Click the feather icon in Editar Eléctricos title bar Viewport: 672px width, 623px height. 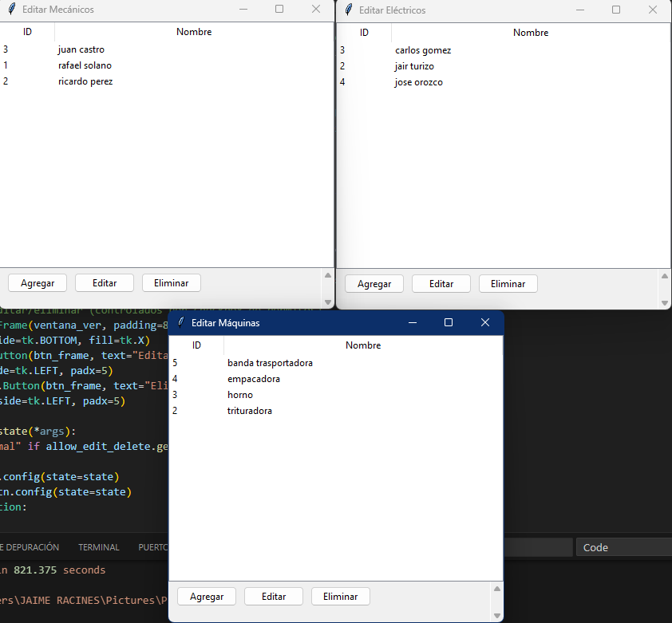pyautogui.click(x=349, y=10)
